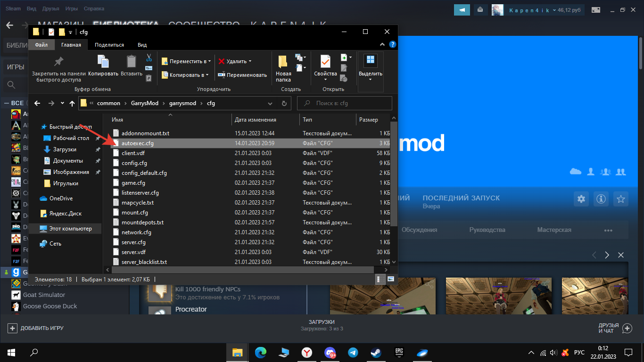Go to GarrysMod in the address path
644x362 pixels.
click(x=144, y=103)
